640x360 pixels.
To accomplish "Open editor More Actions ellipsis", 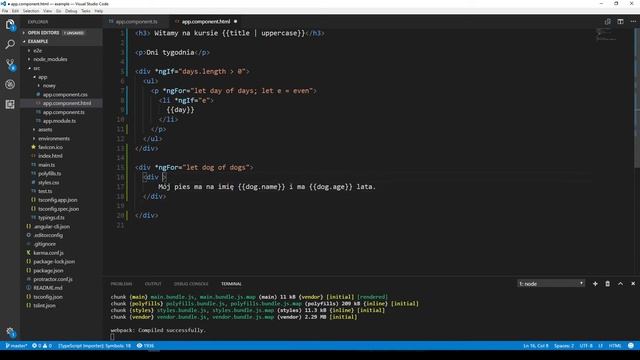I will (633, 22).
